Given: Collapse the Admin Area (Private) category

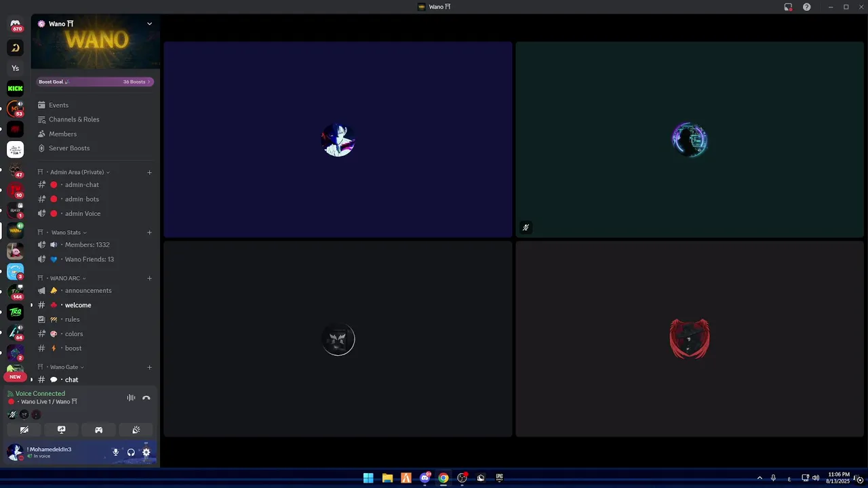Looking at the screenshot, I should pyautogui.click(x=77, y=172).
